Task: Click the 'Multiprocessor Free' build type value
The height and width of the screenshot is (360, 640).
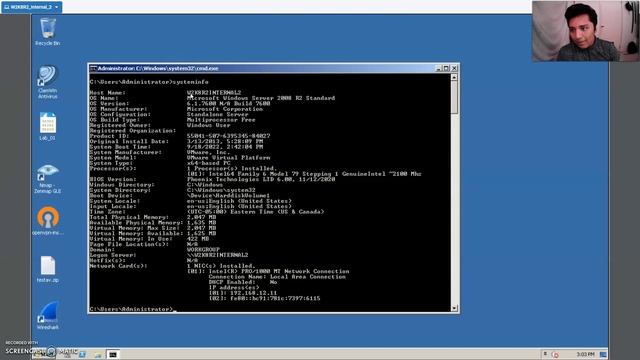Action: tap(221, 120)
